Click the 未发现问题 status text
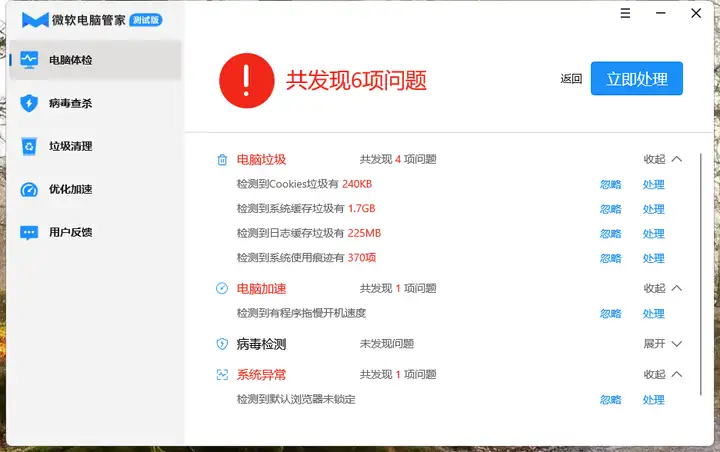This screenshot has width=720, height=452. pos(387,344)
